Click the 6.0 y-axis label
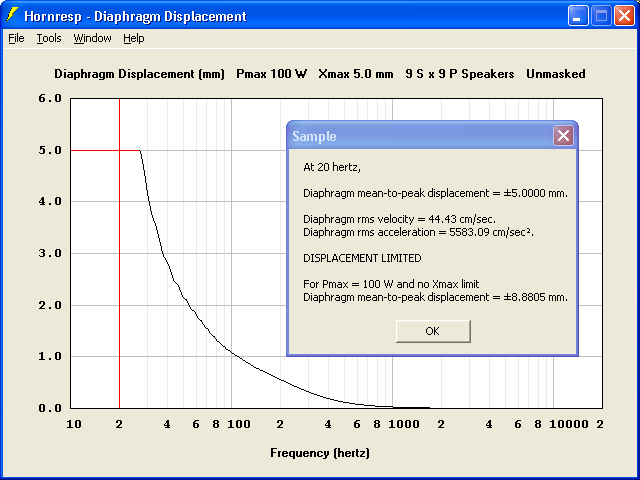The image size is (640, 480). [50, 98]
